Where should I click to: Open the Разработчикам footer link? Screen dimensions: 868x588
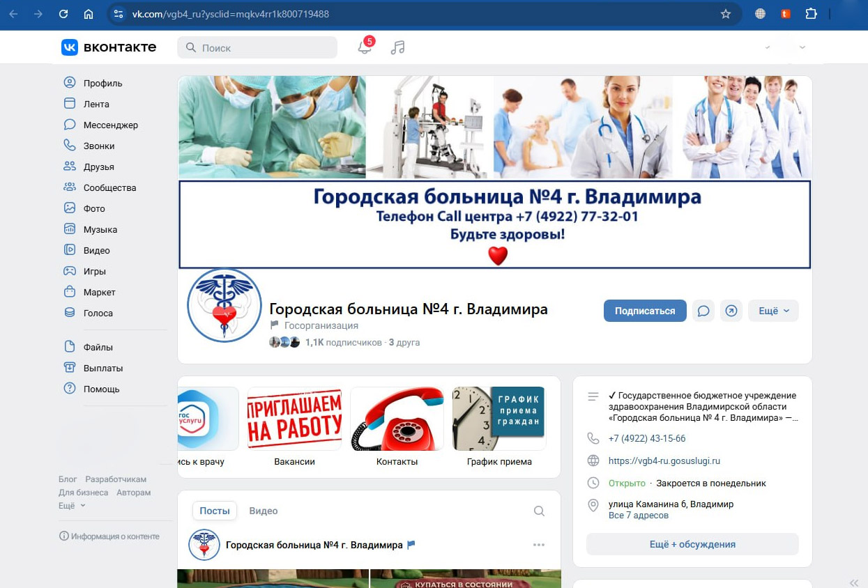point(116,479)
